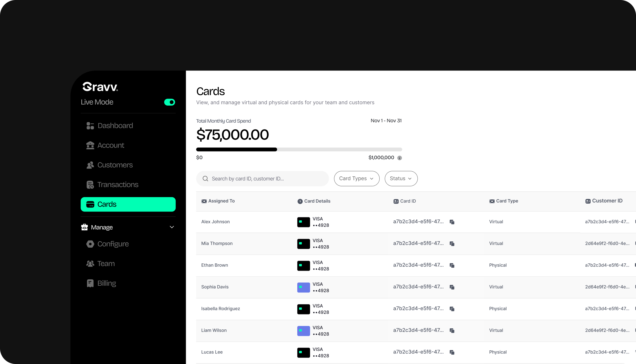636x364 pixels.
Task: Copy Mia Thompson's card ID
Action: click(x=452, y=244)
